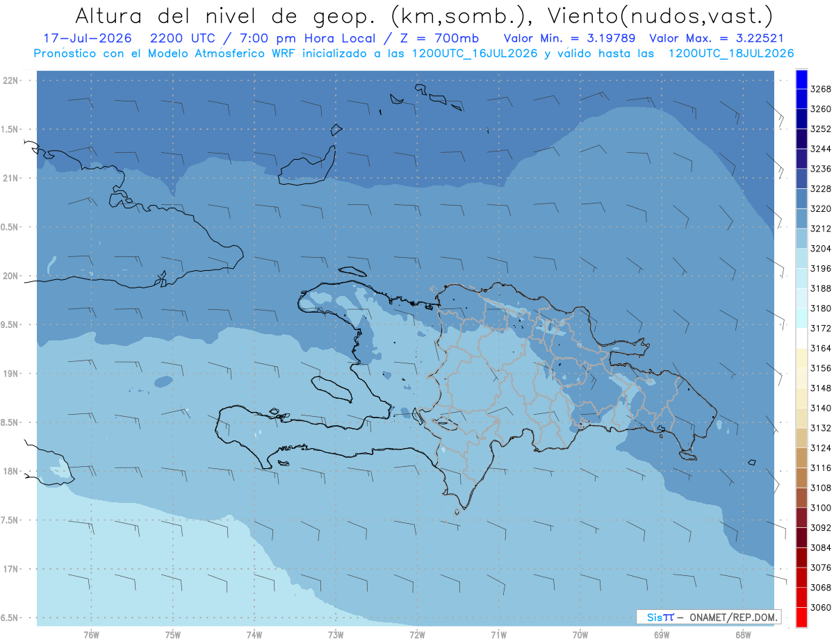
Task: Pick the color band between 3156 and 3164
Action: pyautogui.click(x=801, y=358)
